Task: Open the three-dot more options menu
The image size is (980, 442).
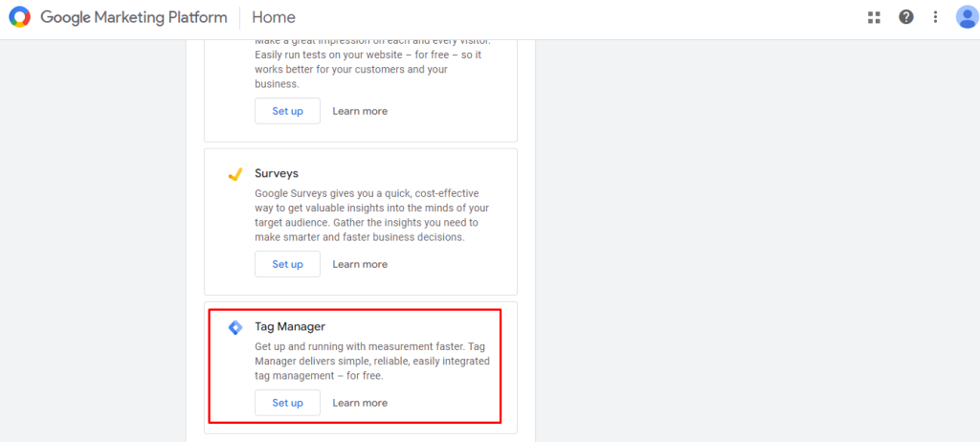Action: (x=935, y=17)
